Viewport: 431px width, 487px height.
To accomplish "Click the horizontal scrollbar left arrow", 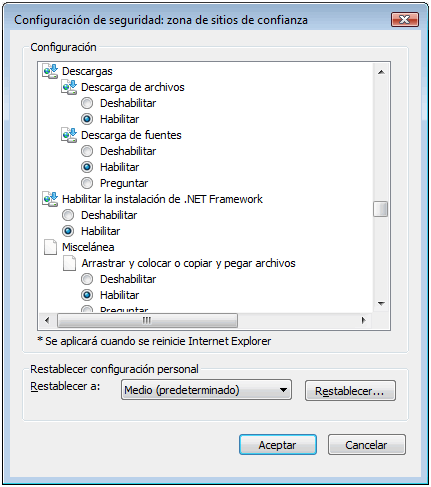I will [47, 321].
